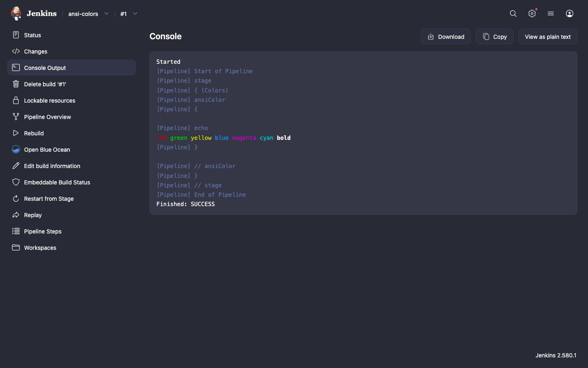Click the blue colored word in console

point(222,138)
